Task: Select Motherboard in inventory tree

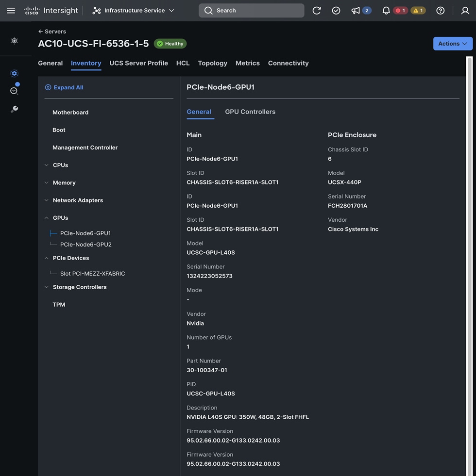Action: pyautogui.click(x=70, y=112)
